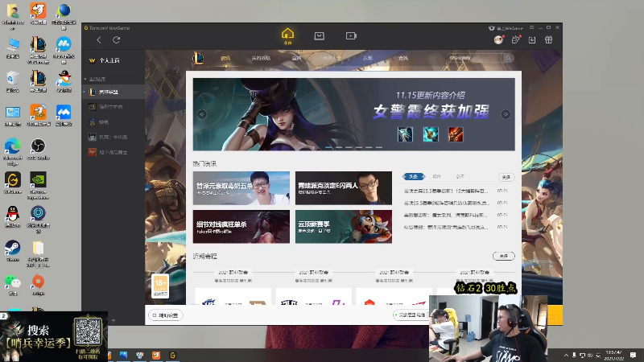Select the second game below League of Legends

tap(114, 107)
